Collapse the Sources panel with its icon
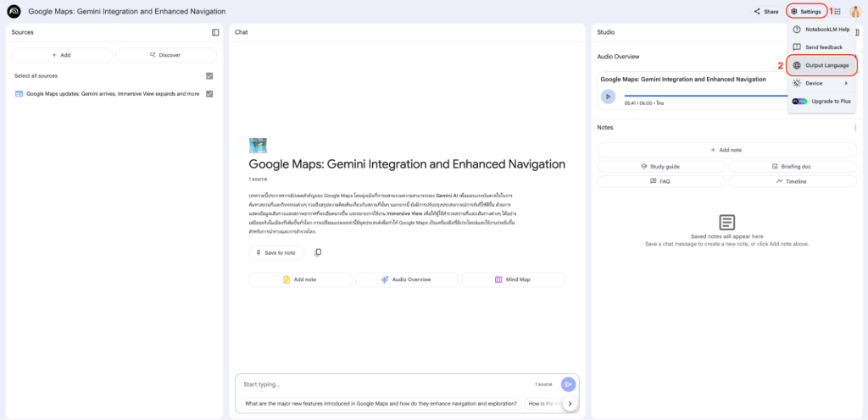The height and width of the screenshot is (420, 868). coord(215,33)
